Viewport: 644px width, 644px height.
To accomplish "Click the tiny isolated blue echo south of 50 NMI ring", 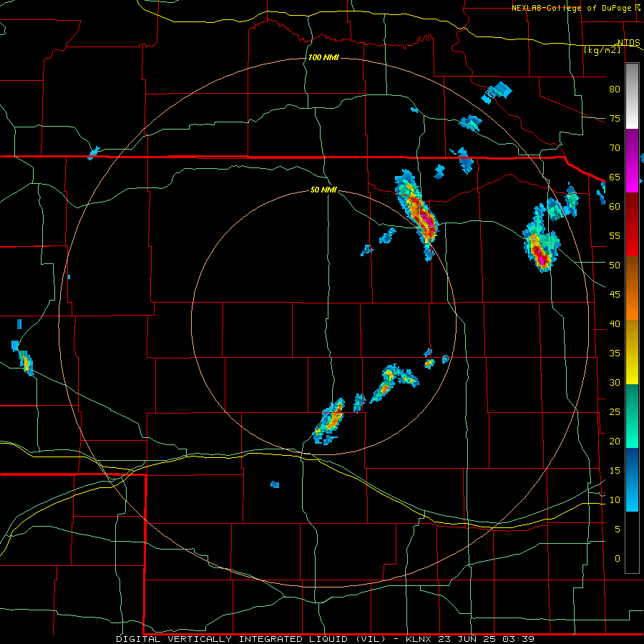I will (x=275, y=484).
